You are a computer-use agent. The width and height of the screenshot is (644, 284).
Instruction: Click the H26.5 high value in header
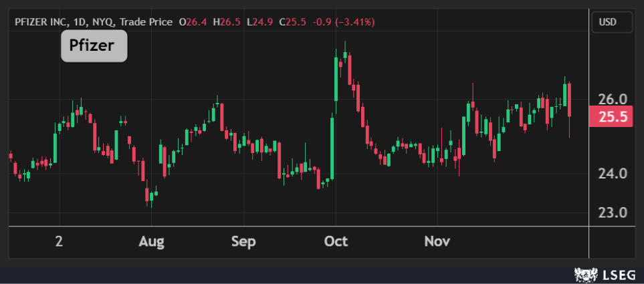click(226, 22)
